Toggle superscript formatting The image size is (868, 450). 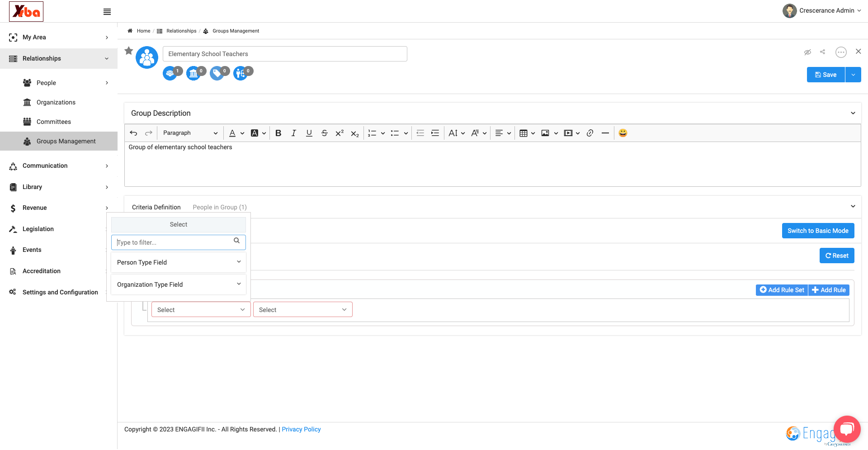point(340,133)
